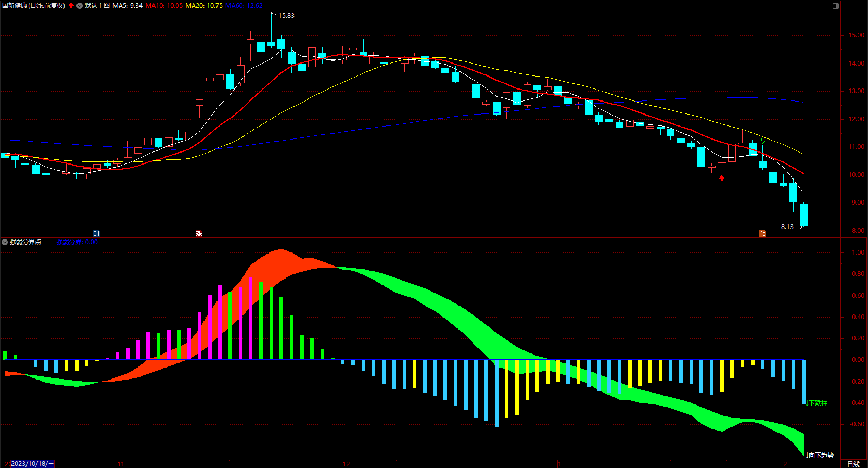Screen dimensions: 868x468
Task: Expand the 强弱分界点 indicator dropdown
Action: 5,242
